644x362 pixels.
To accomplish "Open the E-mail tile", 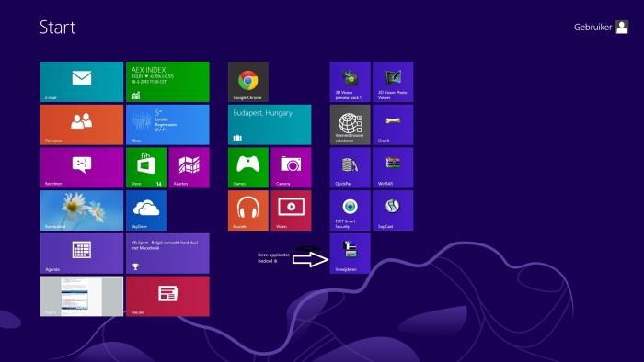I will pos(82,82).
